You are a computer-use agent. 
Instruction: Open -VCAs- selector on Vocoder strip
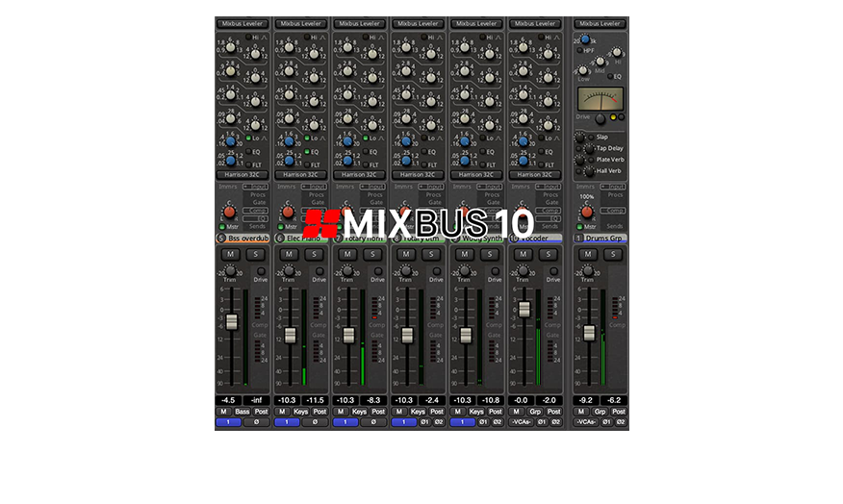[521, 422]
